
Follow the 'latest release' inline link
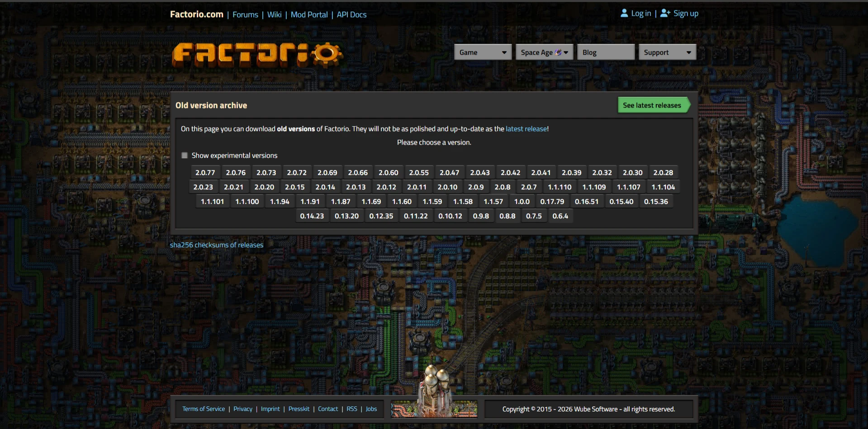[x=526, y=129]
